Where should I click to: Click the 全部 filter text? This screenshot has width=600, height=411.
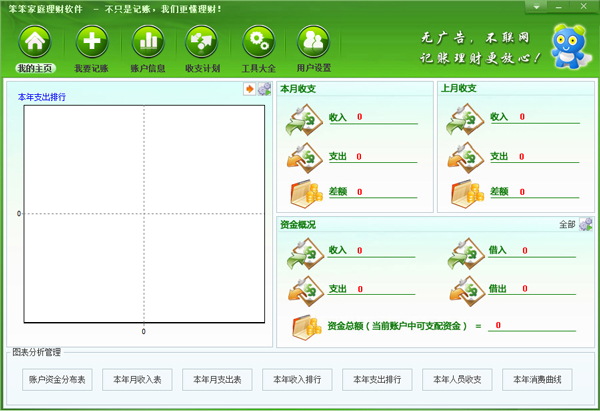tap(567, 225)
